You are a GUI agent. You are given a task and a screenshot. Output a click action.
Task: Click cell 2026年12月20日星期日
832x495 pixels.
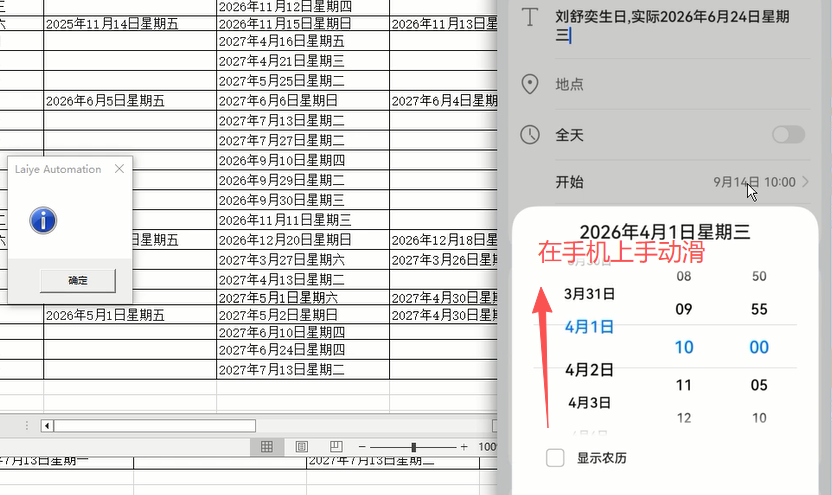[303, 240]
